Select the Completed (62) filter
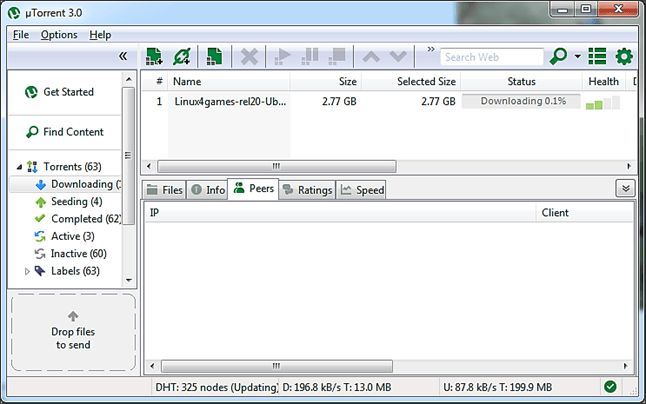 point(78,219)
